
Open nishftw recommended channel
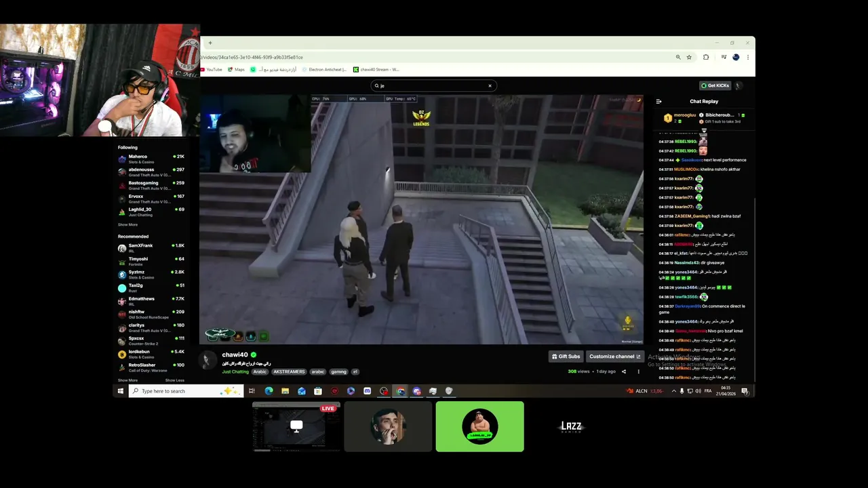(151, 314)
